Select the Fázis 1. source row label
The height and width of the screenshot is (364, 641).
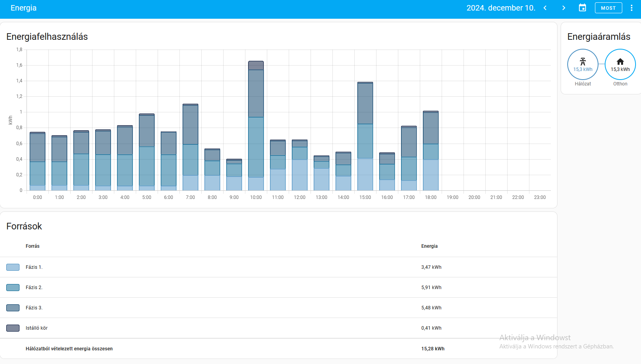(34, 267)
